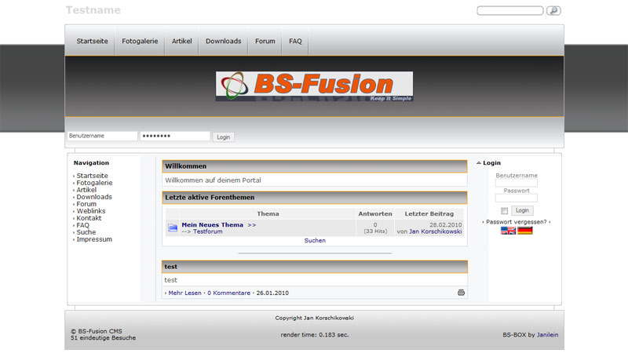Switch language with the English flag
The image size is (628, 364).
point(509,231)
